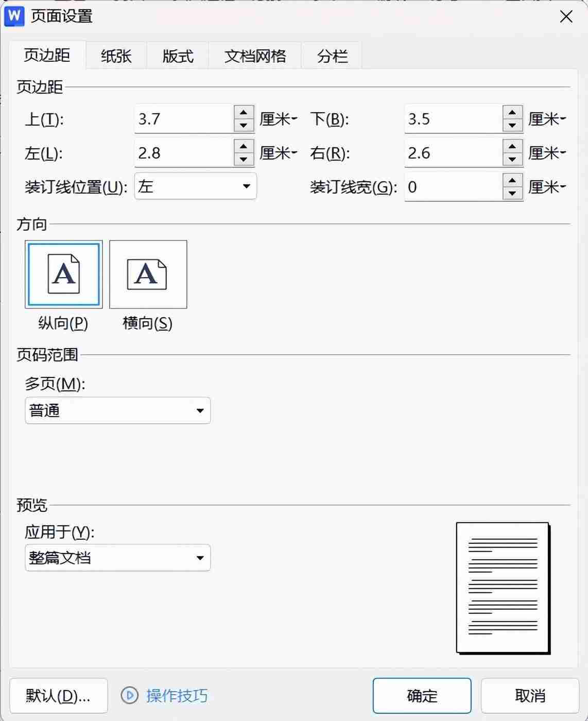Change unit 厘米 for top margin
588x721 pixels.
click(279, 119)
